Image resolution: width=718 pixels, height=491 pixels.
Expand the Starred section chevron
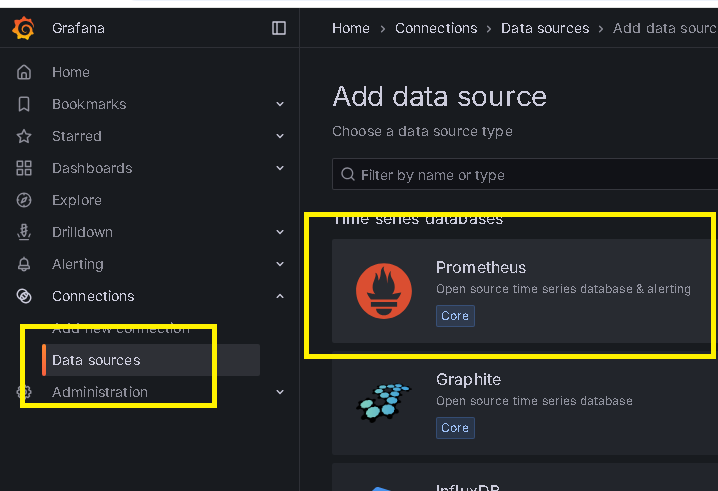280,136
